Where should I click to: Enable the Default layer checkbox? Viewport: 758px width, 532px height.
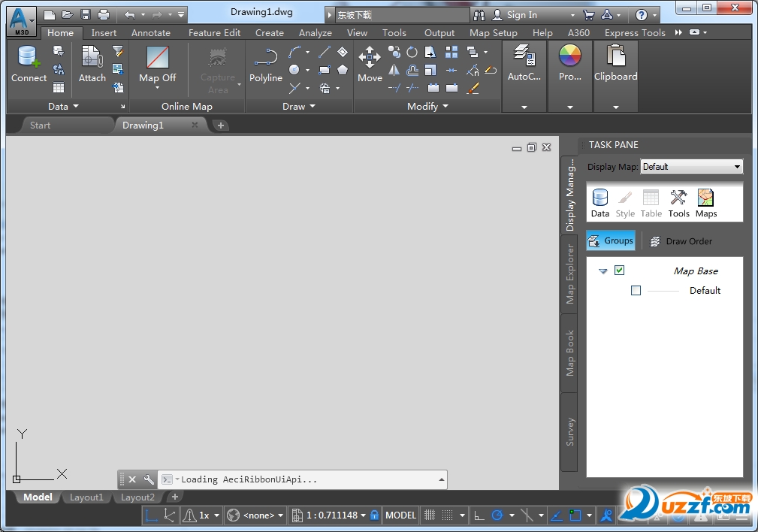tap(636, 291)
